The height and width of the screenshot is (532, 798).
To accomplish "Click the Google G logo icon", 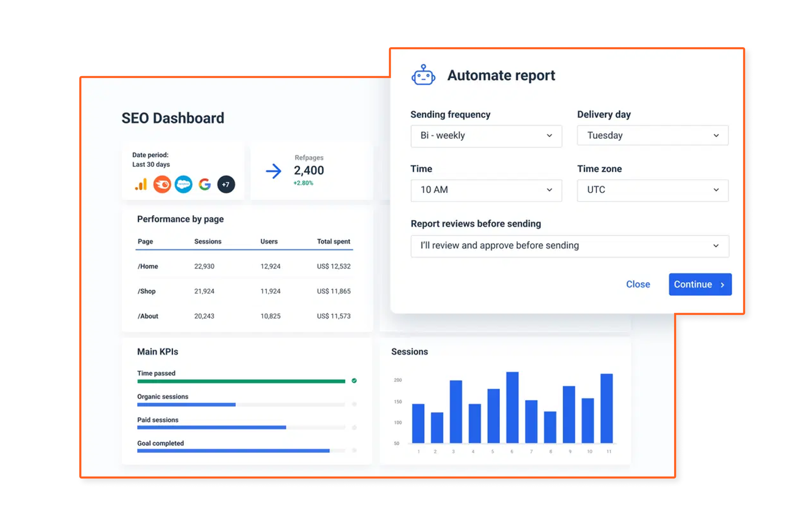I will (x=205, y=185).
